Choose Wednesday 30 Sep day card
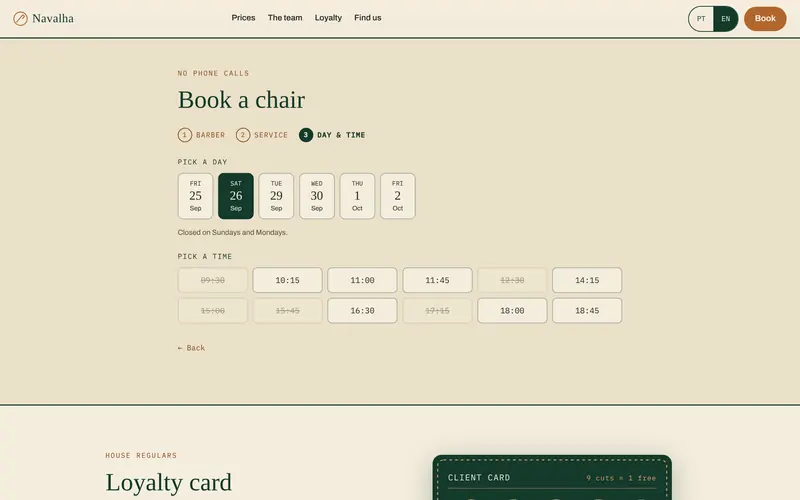Viewport: 800px width, 500px height. point(317,196)
